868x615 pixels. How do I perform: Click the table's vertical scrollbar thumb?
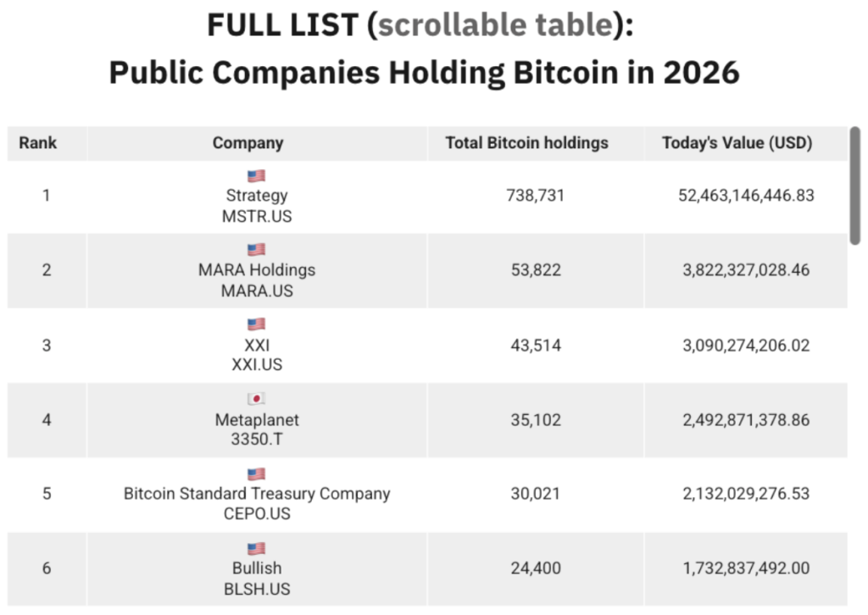pyautogui.click(x=854, y=186)
